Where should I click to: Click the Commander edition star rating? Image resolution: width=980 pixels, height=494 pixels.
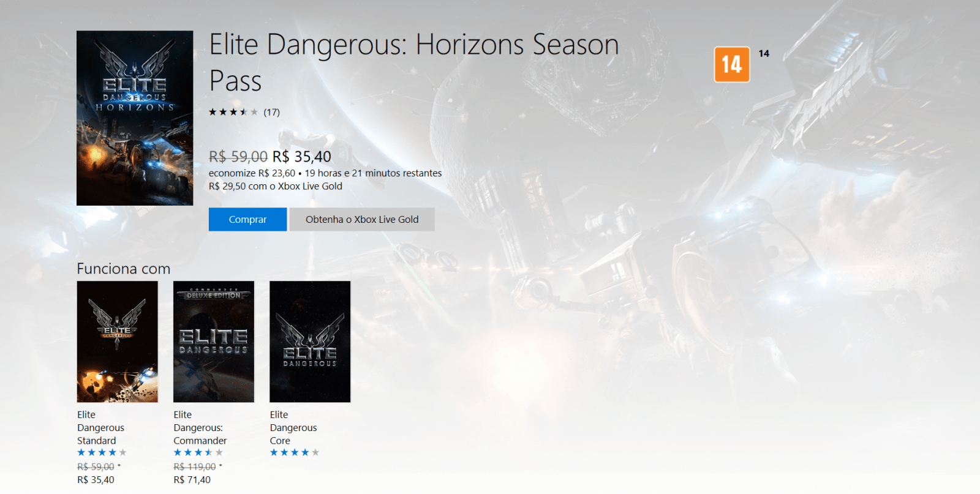pyautogui.click(x=198, y=452)
